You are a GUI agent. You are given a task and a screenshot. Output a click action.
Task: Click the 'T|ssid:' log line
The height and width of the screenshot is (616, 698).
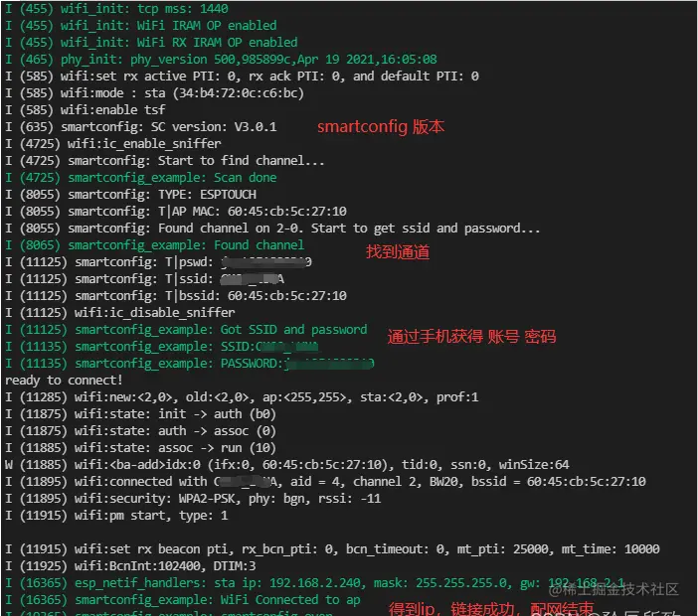[x=144, y=279]
